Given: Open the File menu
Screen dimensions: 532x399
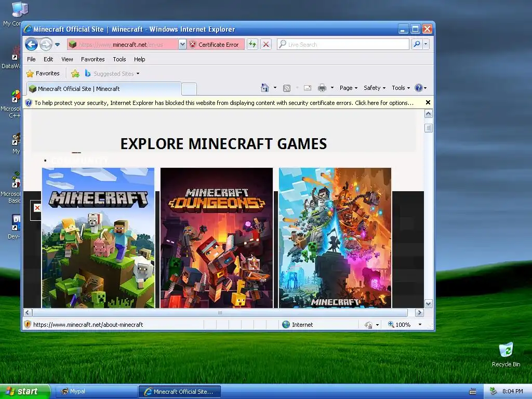Looking at the screenshot, I should [31, 59].
